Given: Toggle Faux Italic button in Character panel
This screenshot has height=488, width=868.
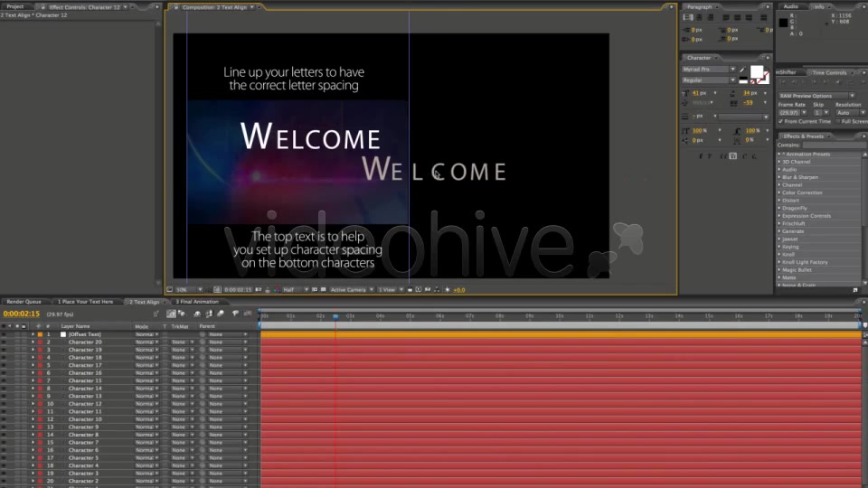Looking at the screenshot, I should [710, 156].
